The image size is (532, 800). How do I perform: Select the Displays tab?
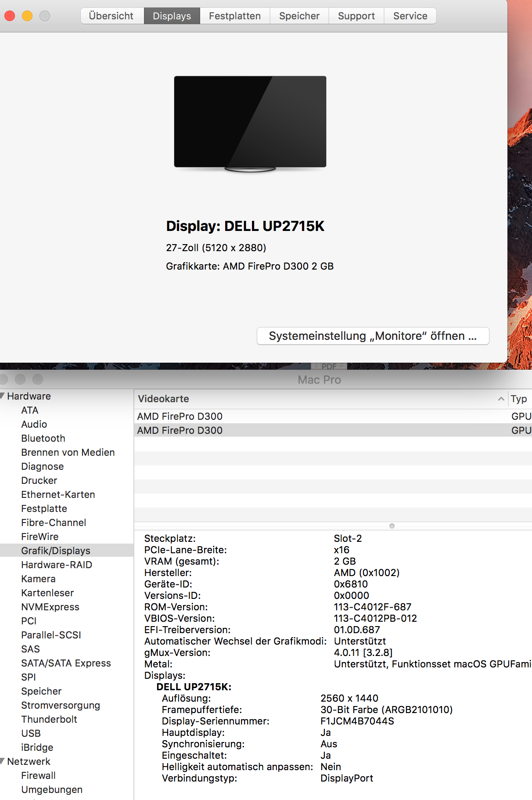(x=172, y=16)
